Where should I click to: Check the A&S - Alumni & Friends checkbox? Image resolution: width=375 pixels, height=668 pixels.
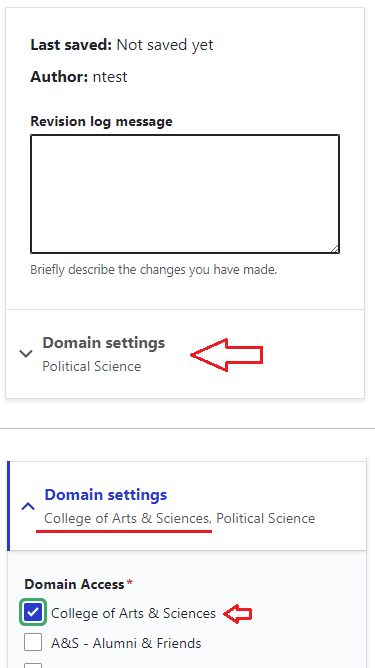[x=33, y=642]
